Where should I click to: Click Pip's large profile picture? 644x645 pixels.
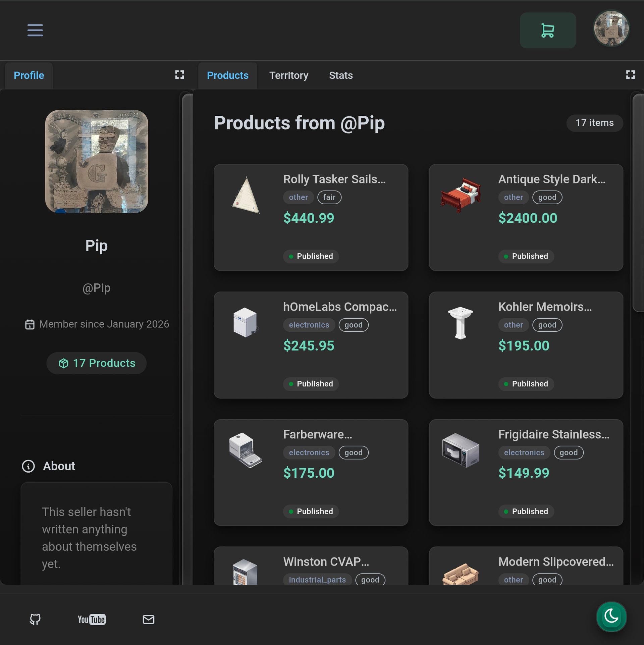click(97, 161)
